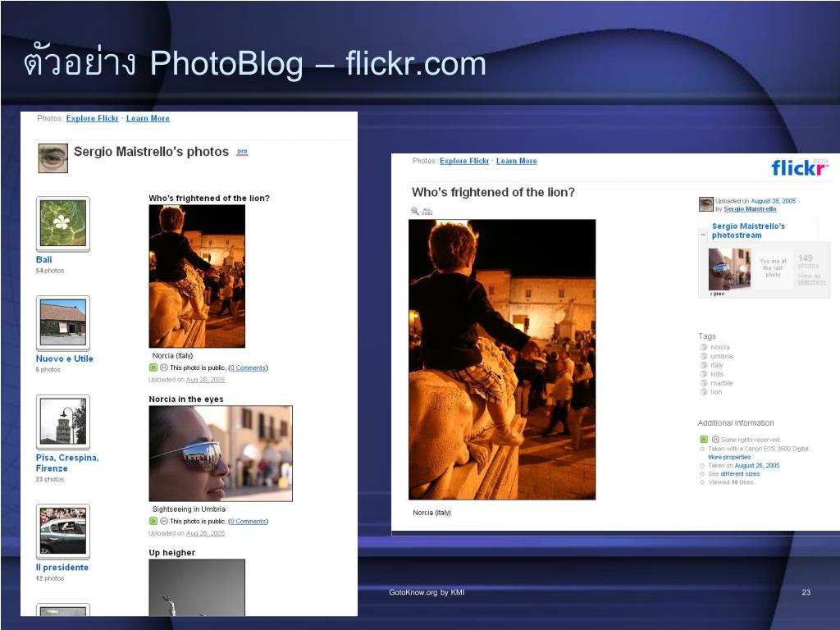Click the small uploader avatar next to Uploaded on
This screenshot has height=630, width=840.
click(706, 204)
